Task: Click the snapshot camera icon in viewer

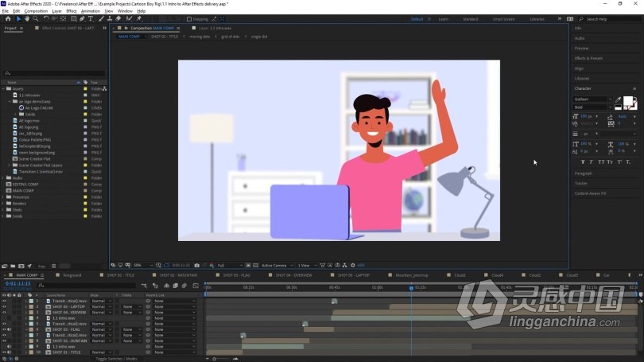Action: pos(196,266)
